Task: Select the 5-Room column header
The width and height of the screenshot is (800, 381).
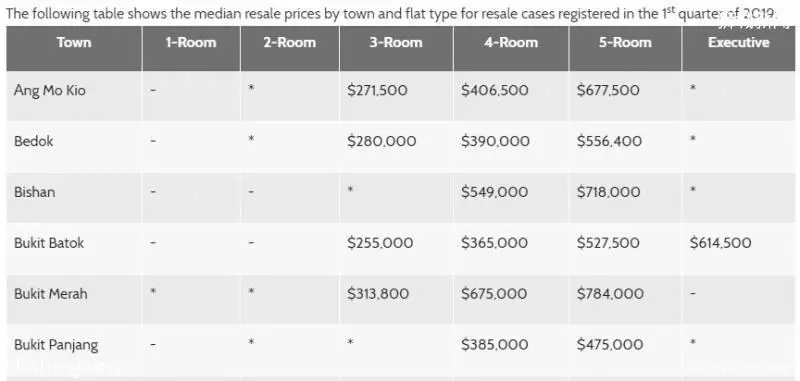Action: pyautogui.click(x=625, y=43)
